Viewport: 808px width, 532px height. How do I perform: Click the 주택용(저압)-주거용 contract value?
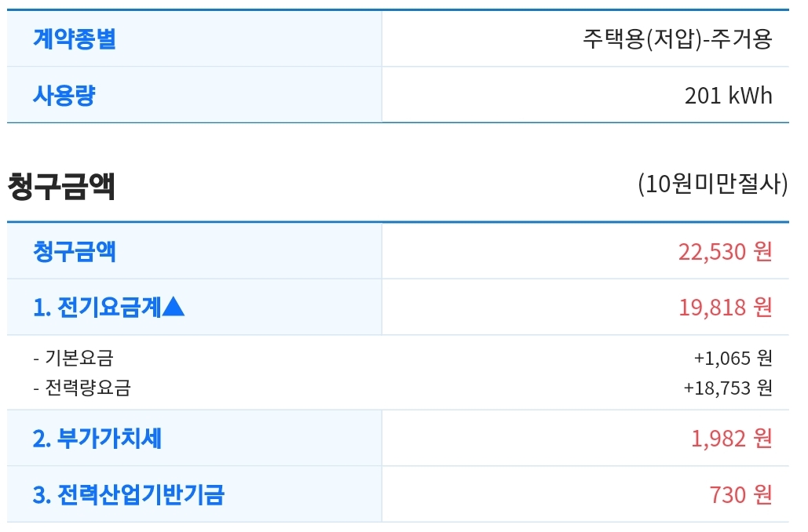click(677, 38)
